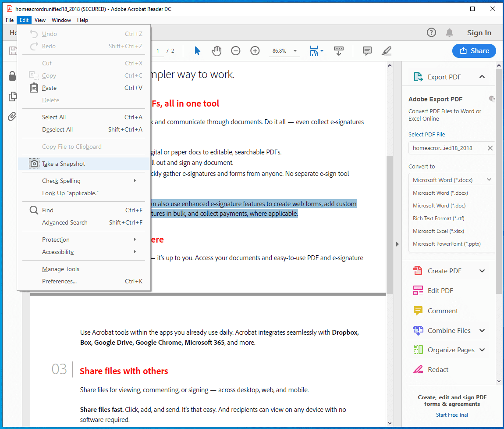Viewport: 504px width, 429px height.
Task: Expand Organize Pages chevron
Action: point(482,350)
